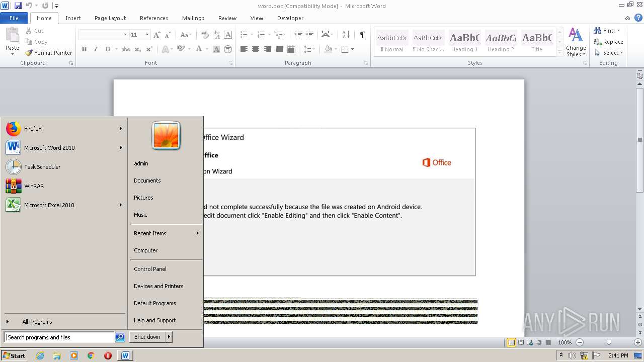Switch to the Page Layout tab

click(110, 18)
